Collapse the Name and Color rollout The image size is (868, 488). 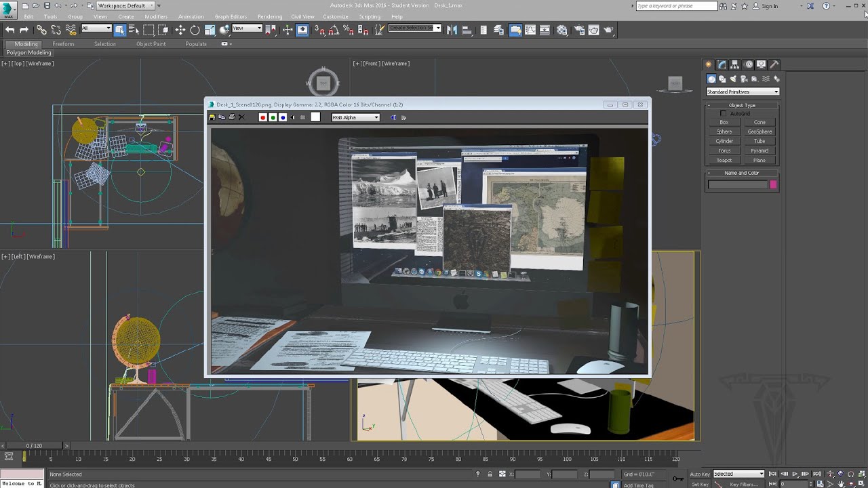[742, 173]
